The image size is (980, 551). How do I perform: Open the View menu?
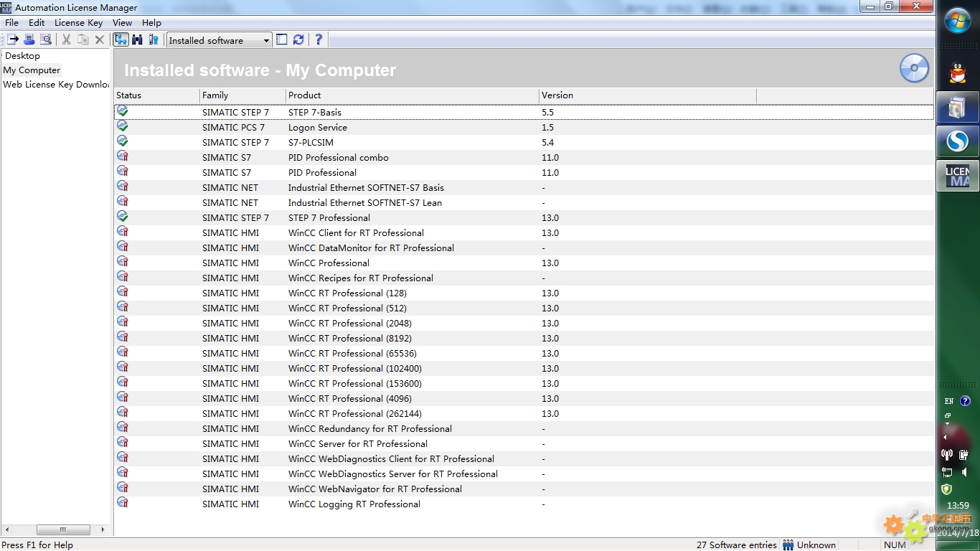click(x=122, y=23)
